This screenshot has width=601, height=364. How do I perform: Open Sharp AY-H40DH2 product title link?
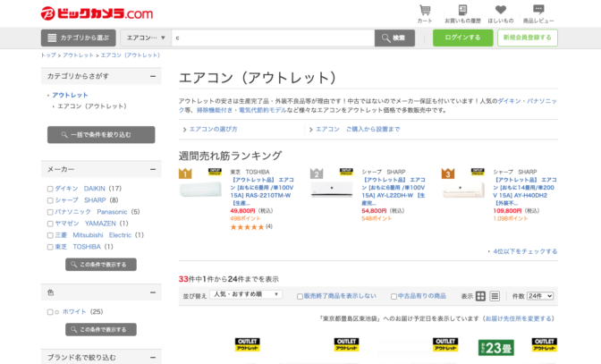525,191
